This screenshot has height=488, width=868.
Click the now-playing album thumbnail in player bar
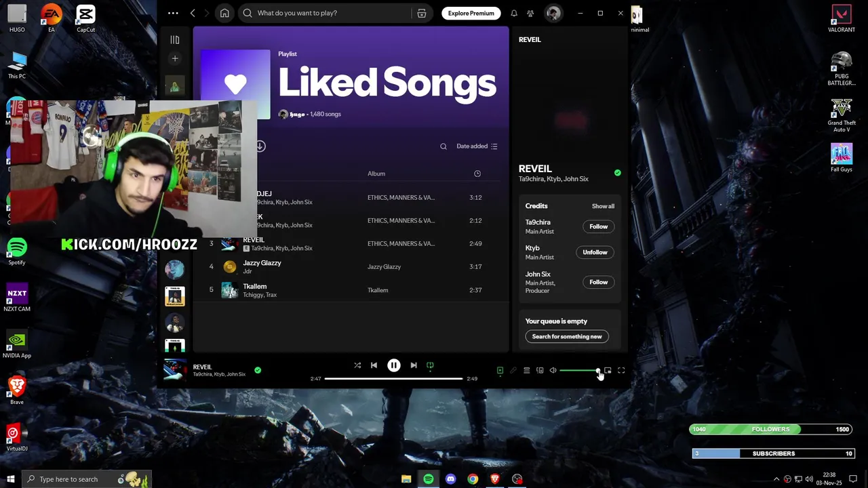[x=175, y=370]
